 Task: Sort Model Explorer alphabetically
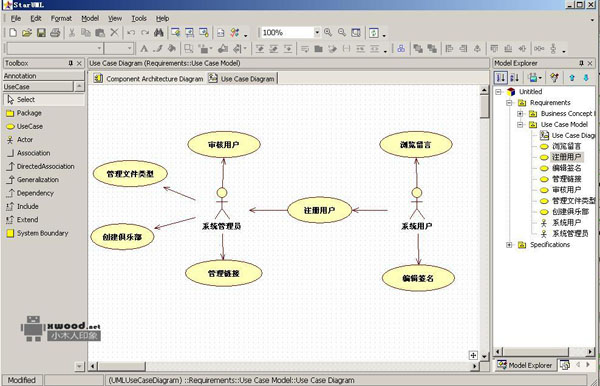pyautogui.click(x=515, y=78)
